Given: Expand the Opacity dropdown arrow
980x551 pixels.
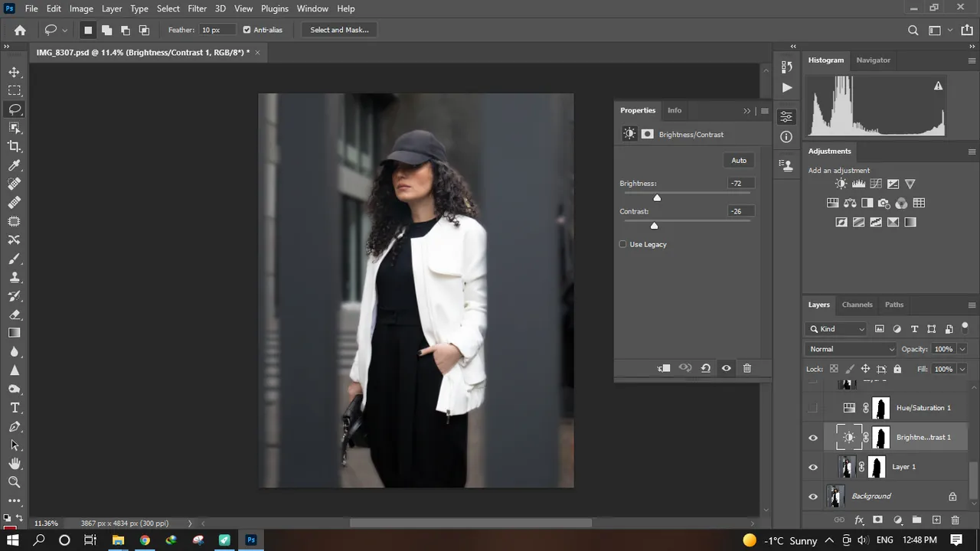Looking at the screenshot, I should (x=962, y=349).
